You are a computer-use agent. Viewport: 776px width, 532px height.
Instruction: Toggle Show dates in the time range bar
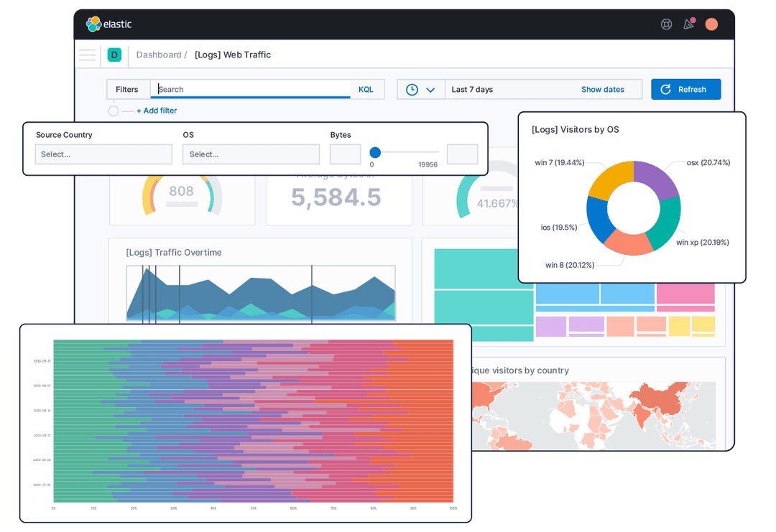(x=602, y=89)
